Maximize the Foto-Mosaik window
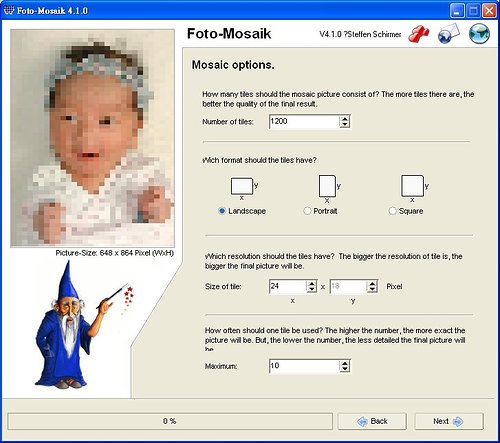 pyautogui.click(x=473, y=11)
